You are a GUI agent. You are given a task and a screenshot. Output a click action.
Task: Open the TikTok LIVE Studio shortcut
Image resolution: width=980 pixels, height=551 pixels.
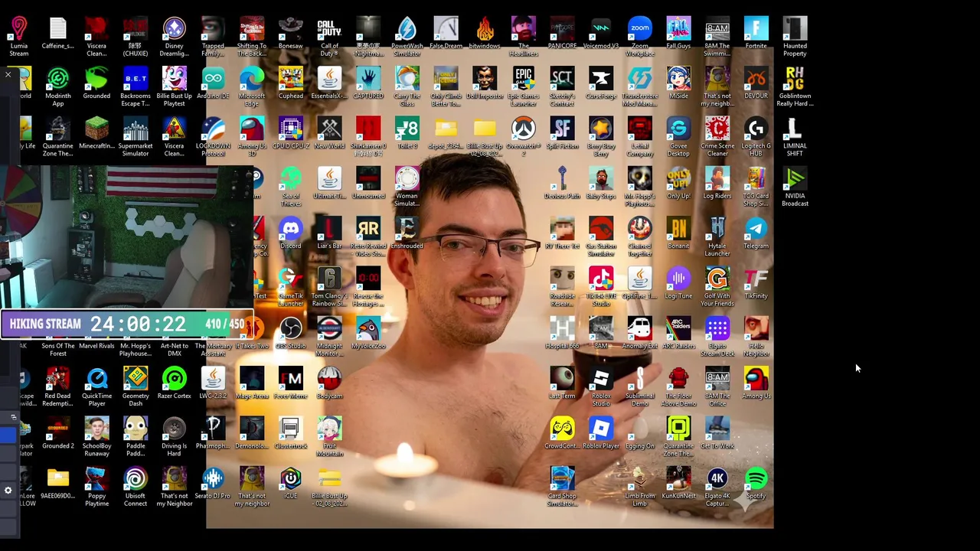tap(601, 287)
